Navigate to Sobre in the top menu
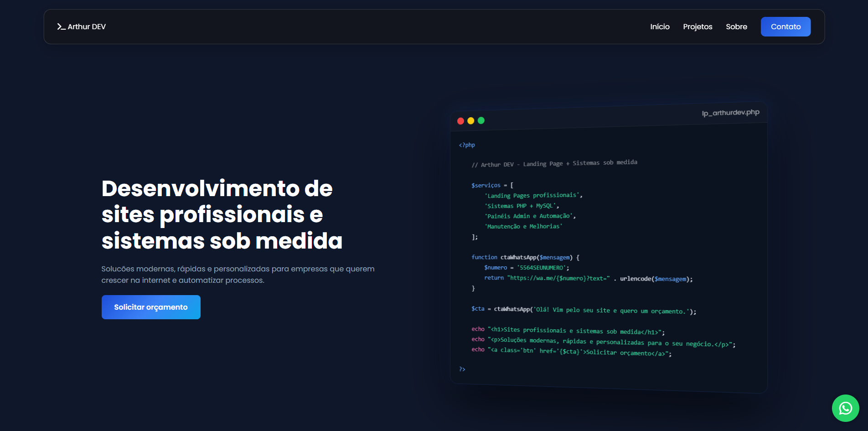Viewport: 868px width, 431px height. [736, 27]
